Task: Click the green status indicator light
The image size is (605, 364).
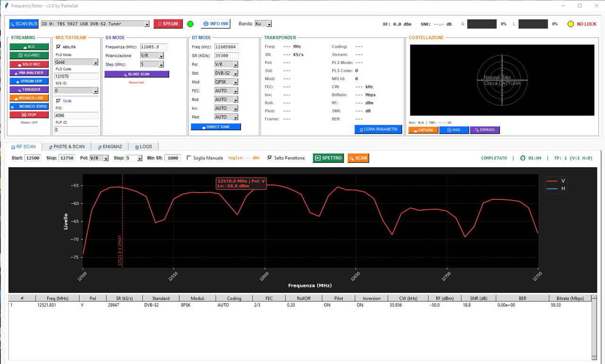Action: [190, 24]
